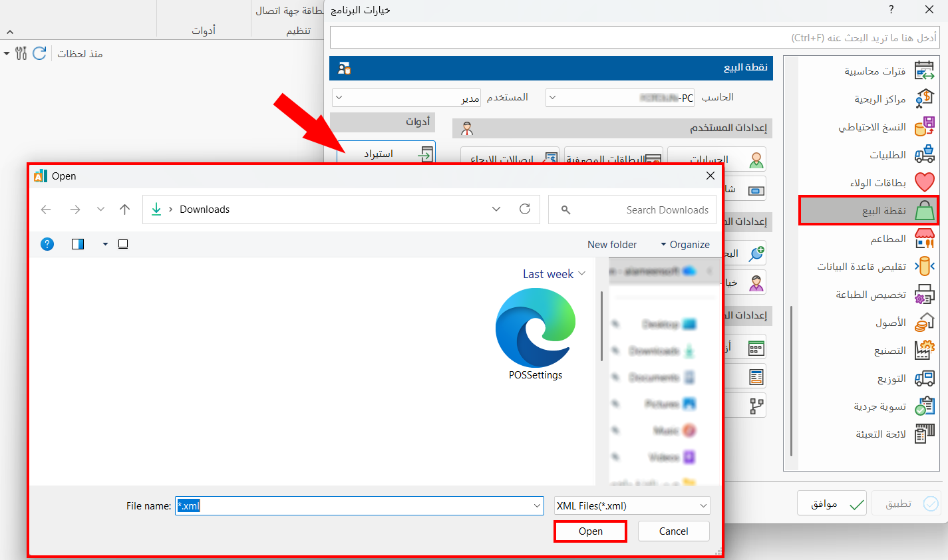The height and width of the screenshot is (560, 948).
Task: Click the blue help question mark icon
Action: [47, 244]
